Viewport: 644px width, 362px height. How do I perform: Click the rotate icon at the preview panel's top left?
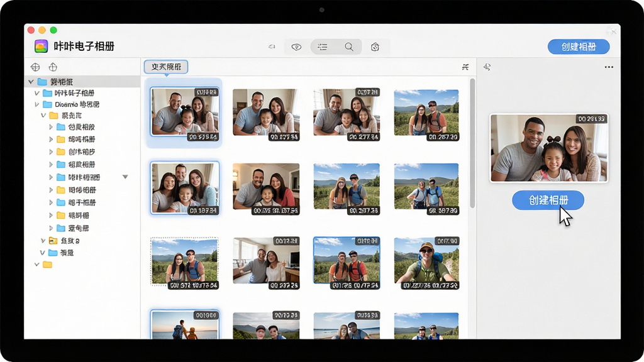[487, 67]
